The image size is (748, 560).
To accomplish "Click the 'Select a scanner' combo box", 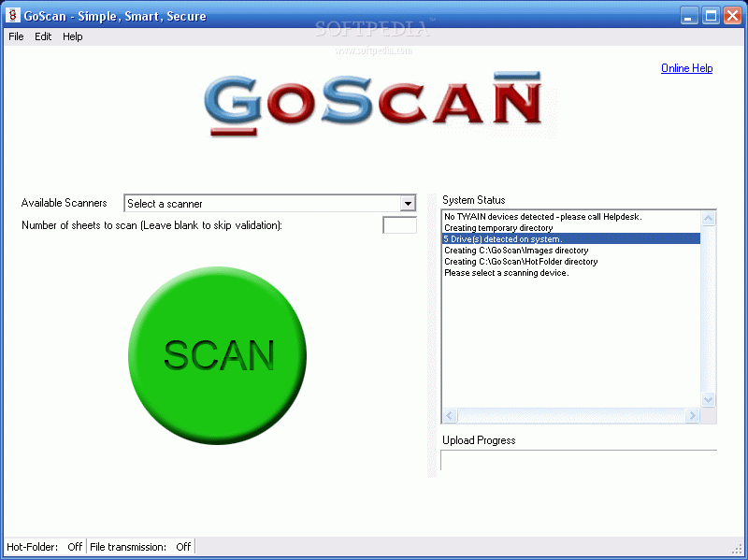I will coord(269,204).
